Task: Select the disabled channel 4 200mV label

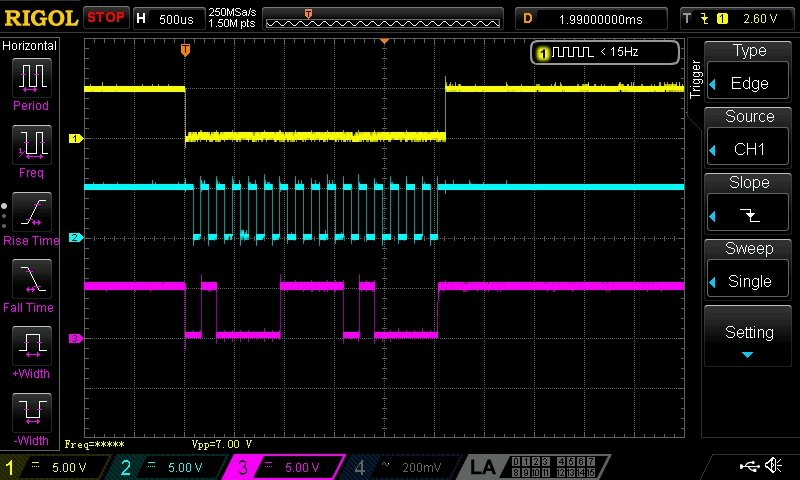Action: pos(421,467)
